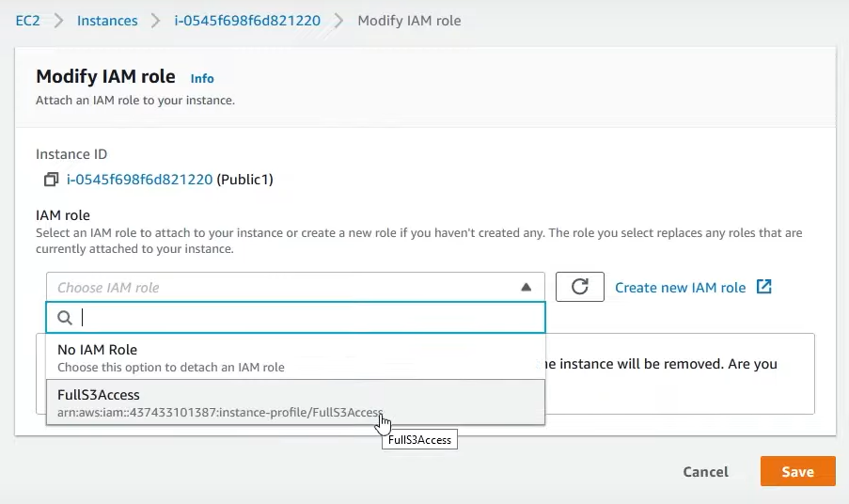Select the No IAM Role option
This screenshot has height=504, width=849.
coord(295,357)
